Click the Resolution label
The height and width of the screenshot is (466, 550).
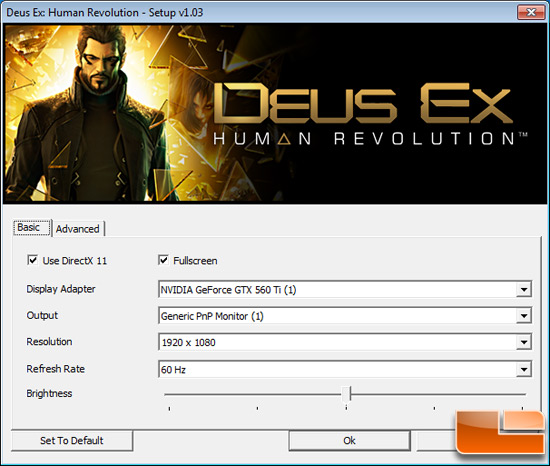tap(49, 342)
